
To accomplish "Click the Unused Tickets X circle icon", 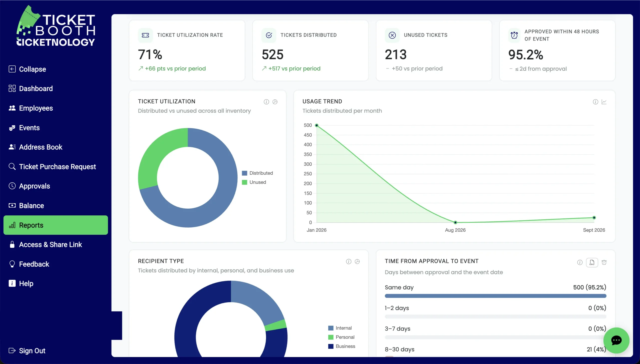I will tap(392, 35).
